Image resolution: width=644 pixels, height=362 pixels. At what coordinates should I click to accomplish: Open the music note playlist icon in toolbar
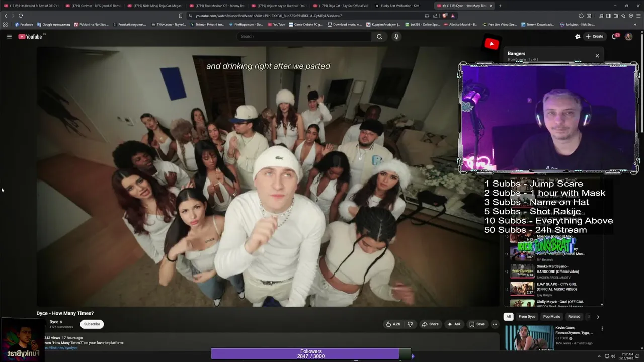tap(601, 16)
